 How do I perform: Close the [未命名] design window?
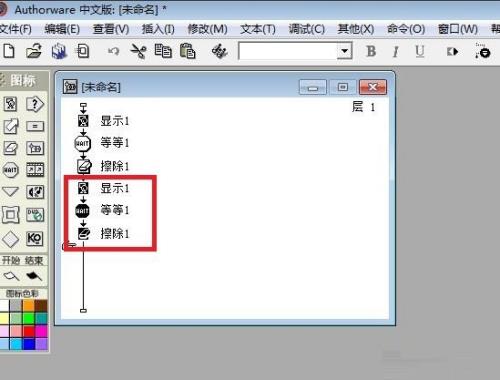click(373, 87)
